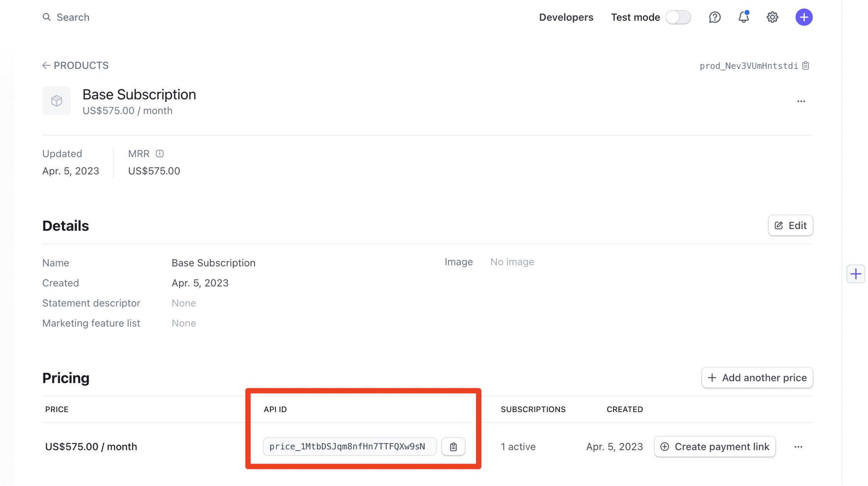Screen dimensions: 868x486
Task: Click the '1 active' subscriptions cell
Action: click(518, 447)
